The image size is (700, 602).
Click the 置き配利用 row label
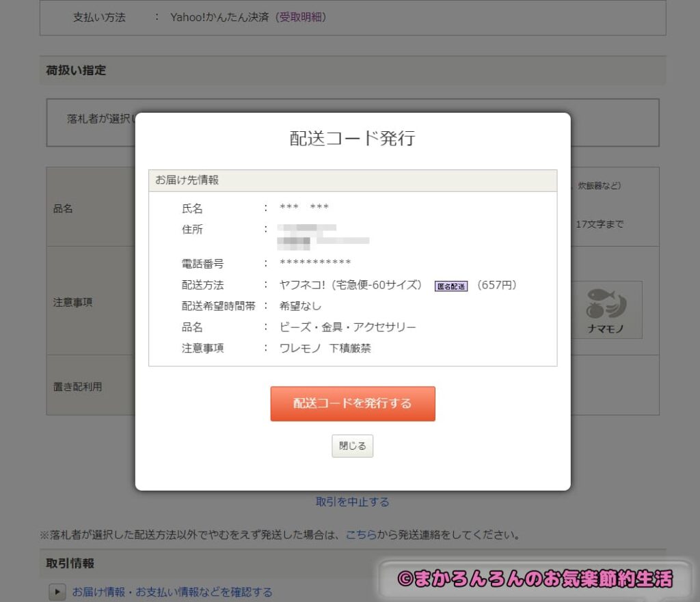click(x=78, y=387)
